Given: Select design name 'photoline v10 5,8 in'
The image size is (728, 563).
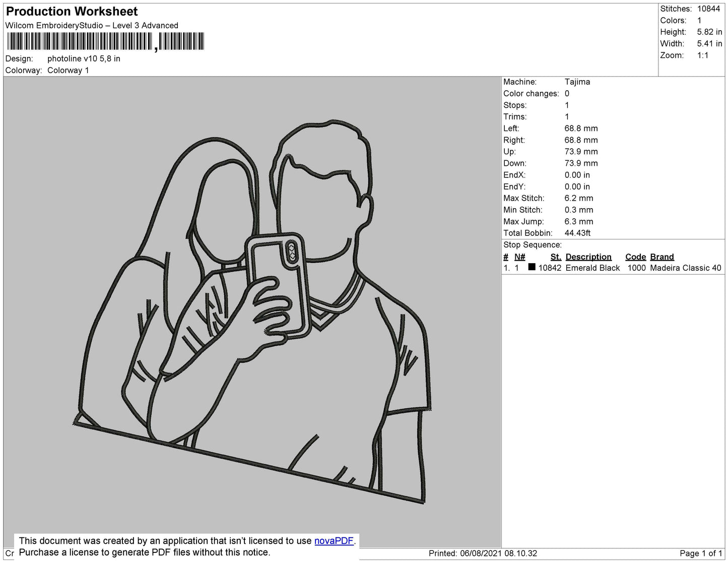Looking at the screenshot, I should [x=84, y=59].
